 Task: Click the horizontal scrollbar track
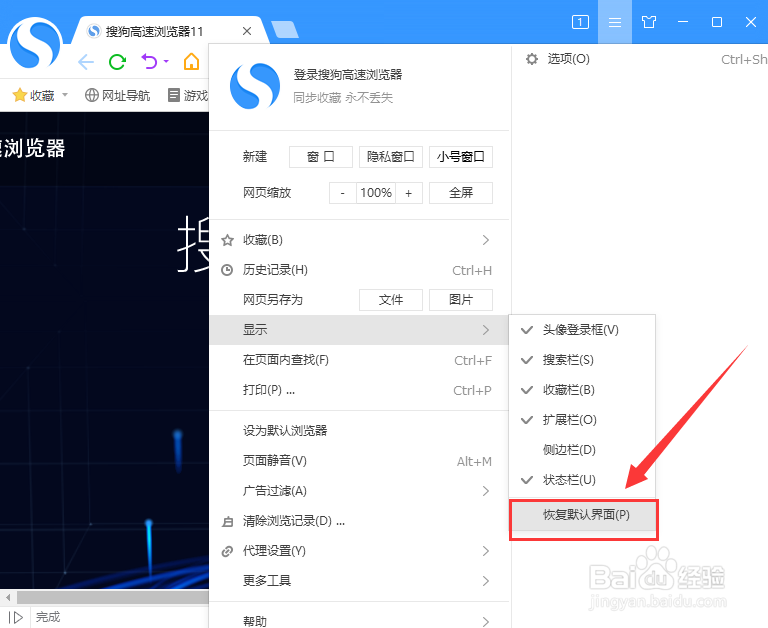(x=113, y=597)
